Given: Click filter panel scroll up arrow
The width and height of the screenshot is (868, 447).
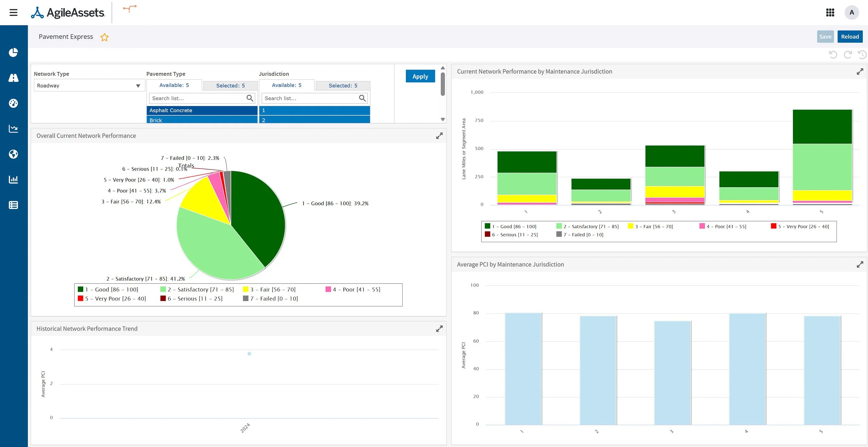Looking at the screenshot, I should (x=443, y=68).
